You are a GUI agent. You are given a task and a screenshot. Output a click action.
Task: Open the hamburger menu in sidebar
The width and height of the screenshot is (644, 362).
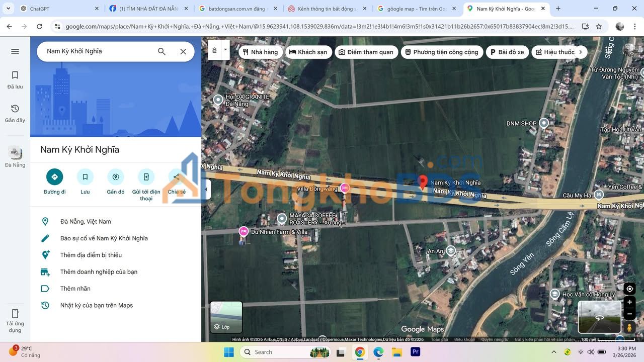(15, 51)
